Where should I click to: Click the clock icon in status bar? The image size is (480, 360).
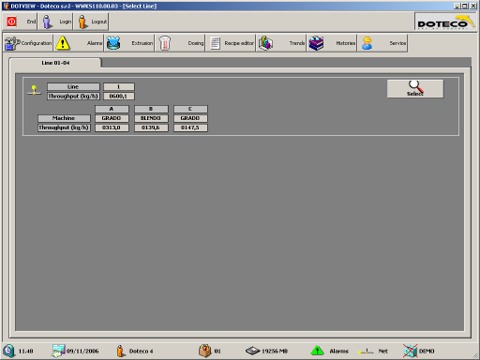[9, 351]
